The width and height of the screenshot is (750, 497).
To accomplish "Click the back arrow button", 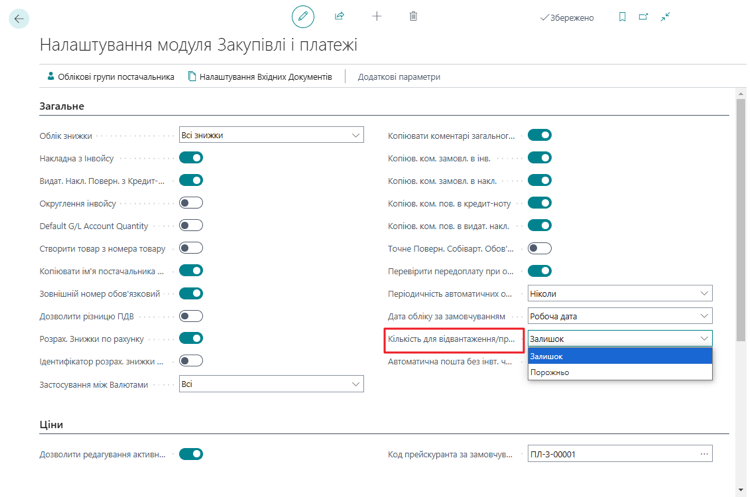I will (x=18, y=18).
